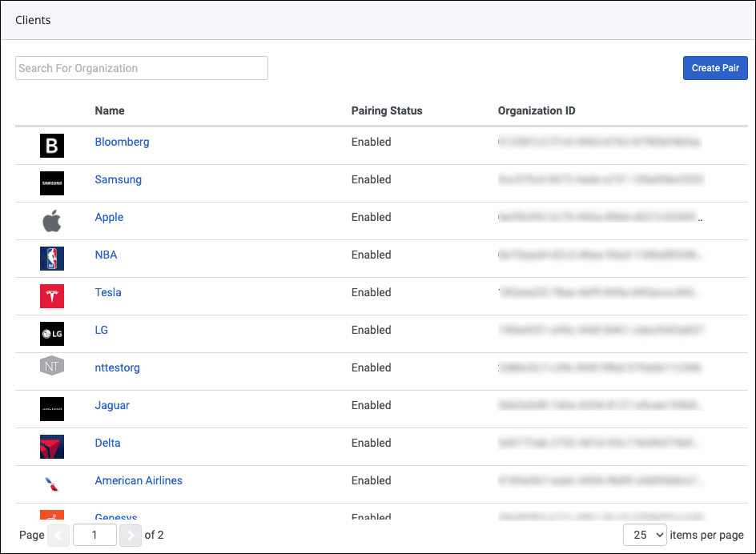The width and height of the screenshot is (756, 554).
Task: Open the Samsung client link
Action: point(118,179)
